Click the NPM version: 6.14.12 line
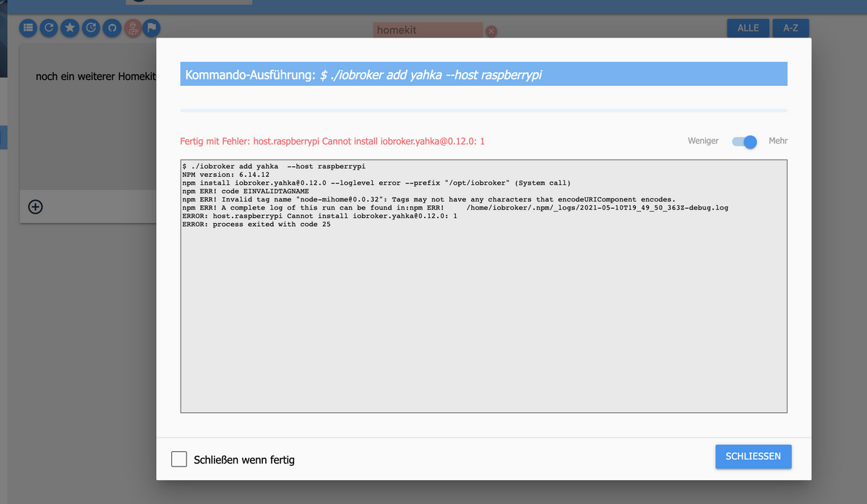This screenshot has width=867, height=504. click(x=226, y=175)
